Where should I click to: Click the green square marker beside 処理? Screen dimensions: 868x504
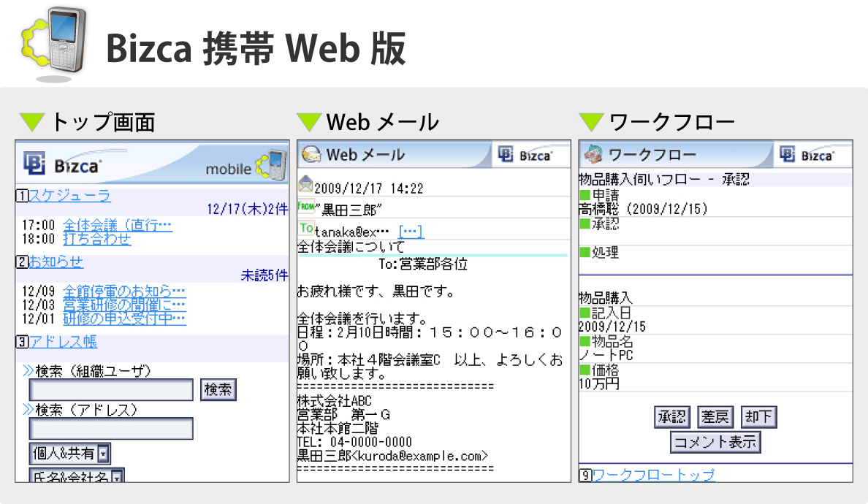585,252
